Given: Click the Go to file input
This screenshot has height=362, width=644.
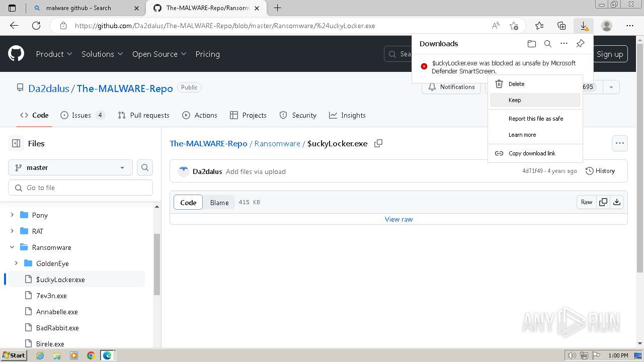Looking at the screenshot, I should (x=80, y=188).
